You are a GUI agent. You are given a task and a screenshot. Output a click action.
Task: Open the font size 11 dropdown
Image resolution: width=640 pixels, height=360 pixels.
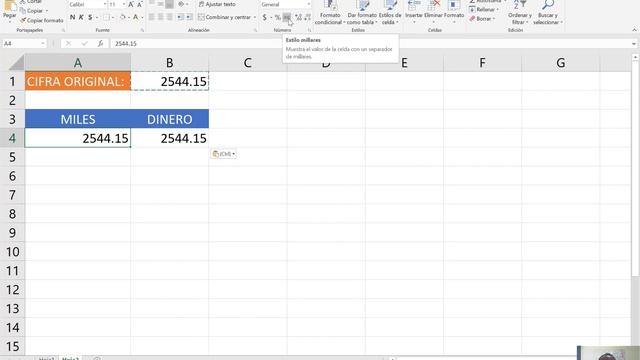coord(124,4)
